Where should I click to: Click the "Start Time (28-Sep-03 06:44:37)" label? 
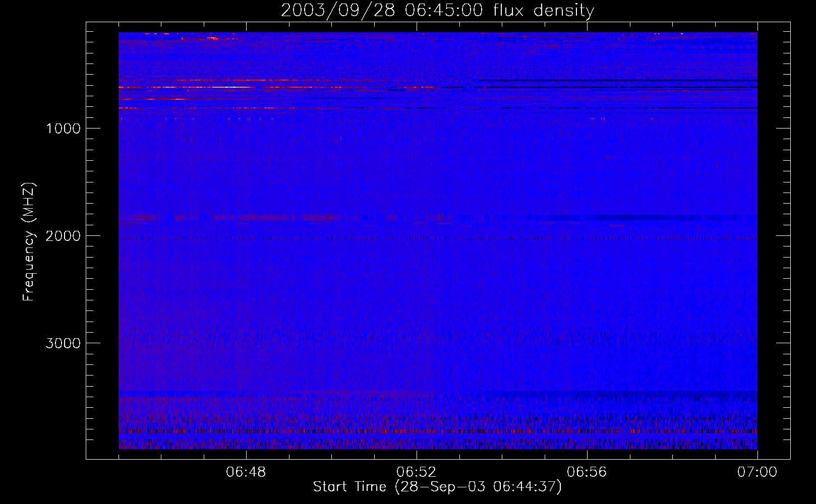(x=437, y=487)
